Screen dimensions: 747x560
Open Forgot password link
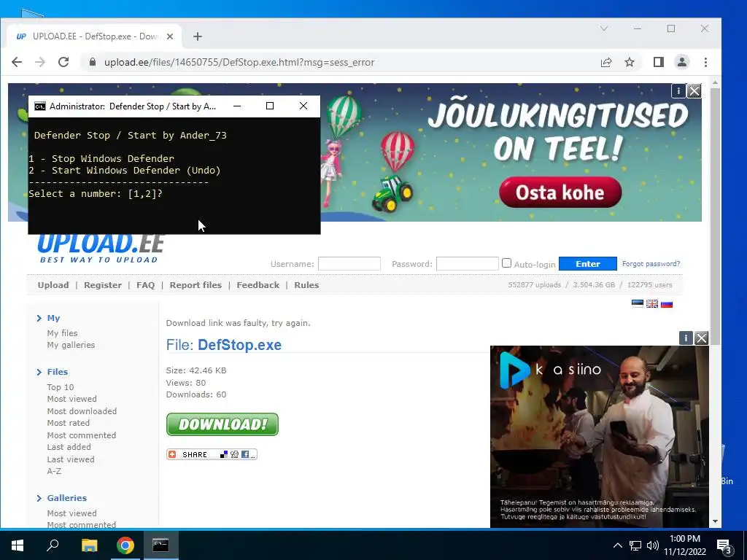click(x=651, y=264)
